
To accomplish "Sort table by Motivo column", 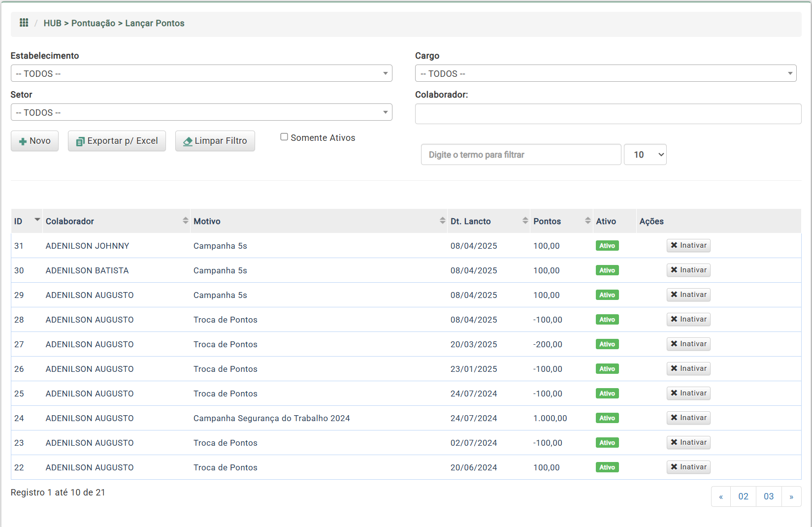I will (319, 221).
